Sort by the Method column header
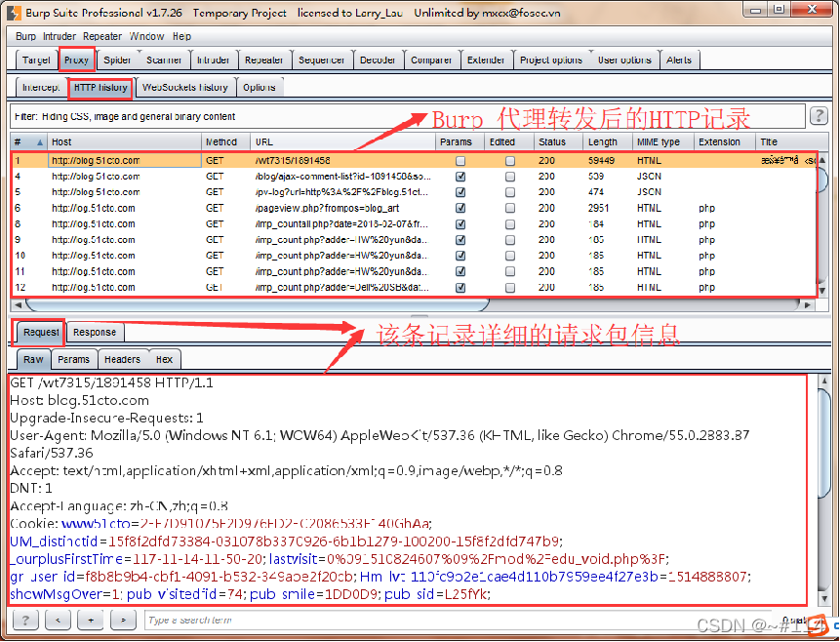840x642 pixels. click(225, 142)
